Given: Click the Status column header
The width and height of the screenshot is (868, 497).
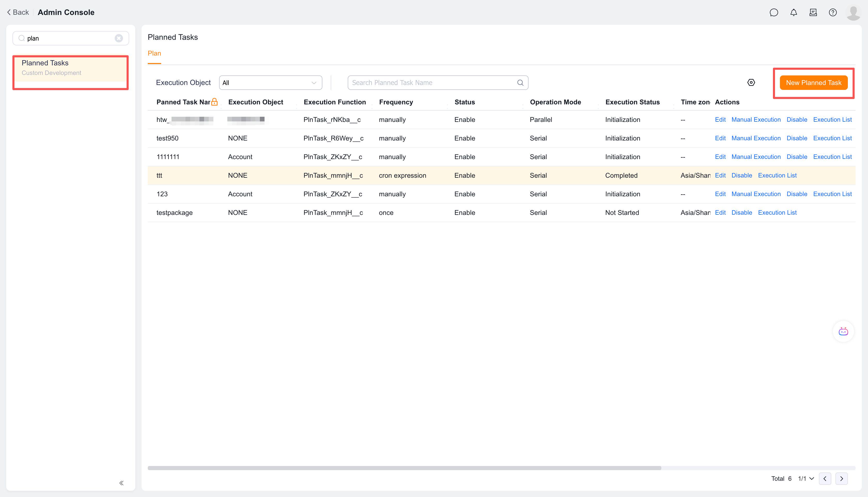Looking at the screenshot, I should tap(464, 102).
